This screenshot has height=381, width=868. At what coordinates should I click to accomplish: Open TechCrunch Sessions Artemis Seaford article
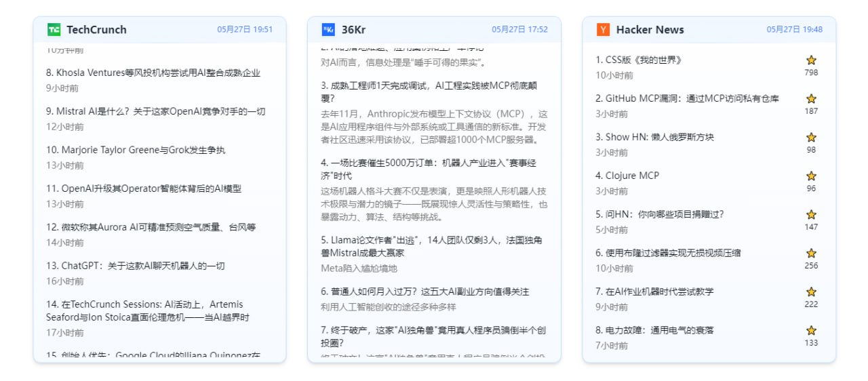tap(148, 310)
